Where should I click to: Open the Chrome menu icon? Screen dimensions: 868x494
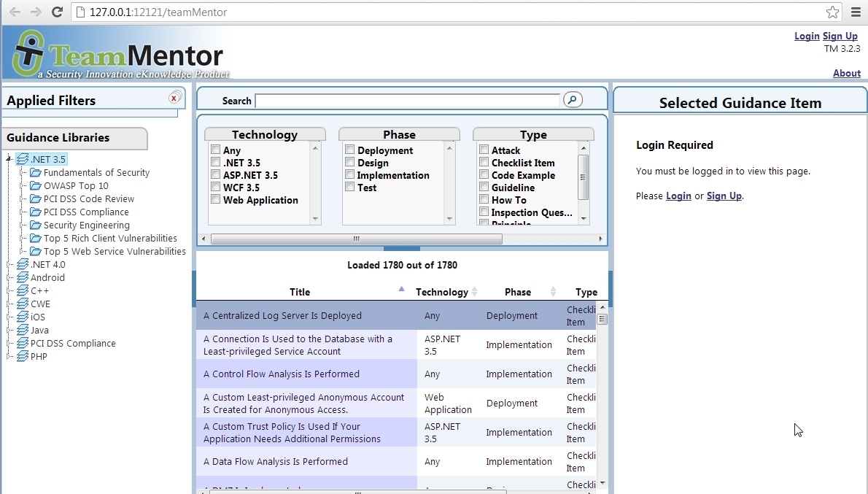856,12
